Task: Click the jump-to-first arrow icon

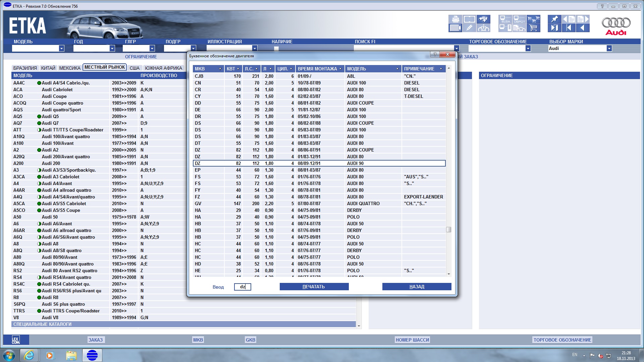Action: point(569,28)
